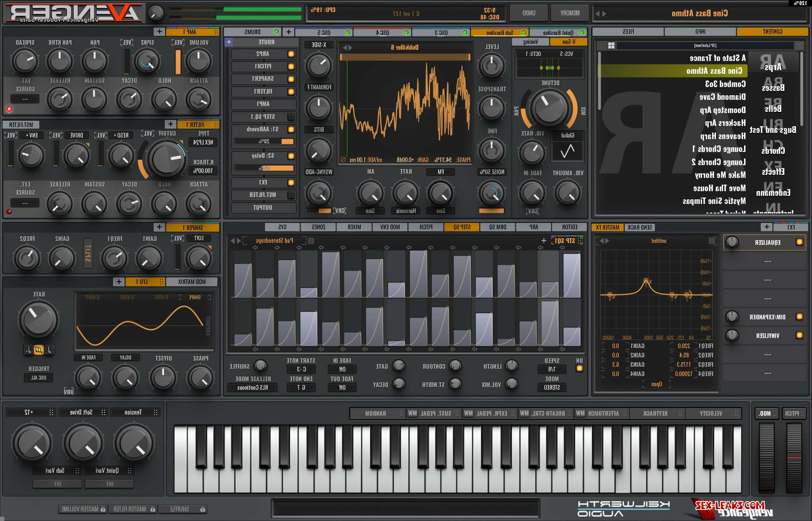812x521 pixels.
Task: Add a new AMP module with plus icon
Action: point(159,31)
